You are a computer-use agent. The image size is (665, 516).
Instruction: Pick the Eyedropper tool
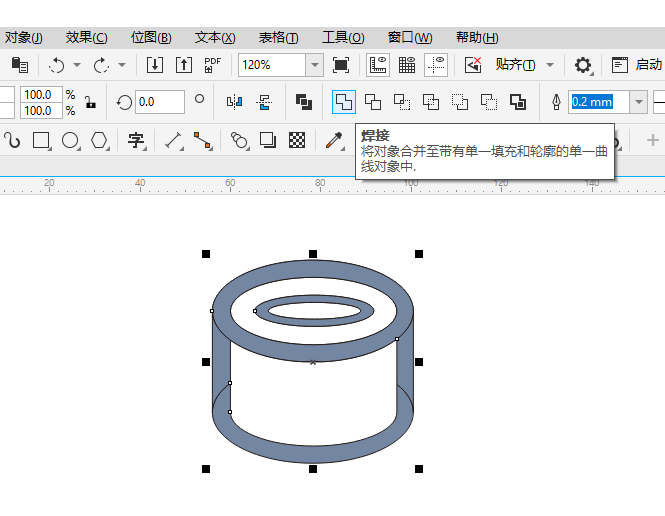[x=332, y=141]
